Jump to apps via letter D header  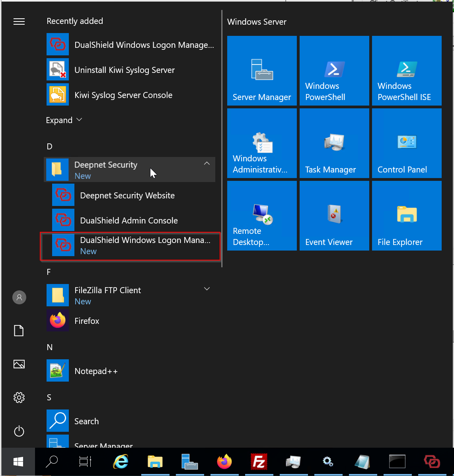tap(49, 146)
